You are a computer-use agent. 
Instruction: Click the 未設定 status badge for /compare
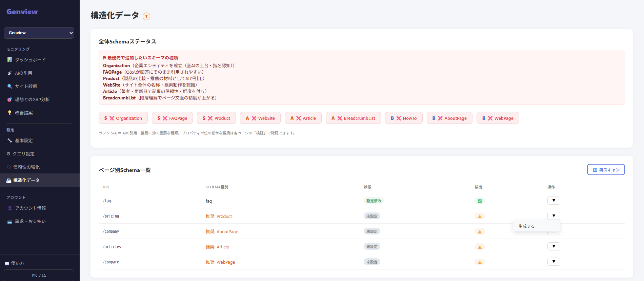[x=372, y=262]
